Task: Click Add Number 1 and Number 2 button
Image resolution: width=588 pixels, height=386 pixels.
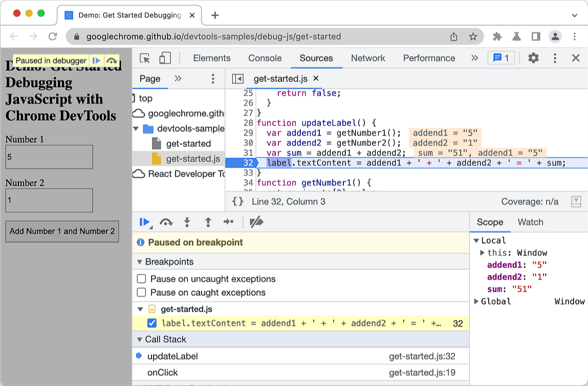Action: [x=62, y=231]
